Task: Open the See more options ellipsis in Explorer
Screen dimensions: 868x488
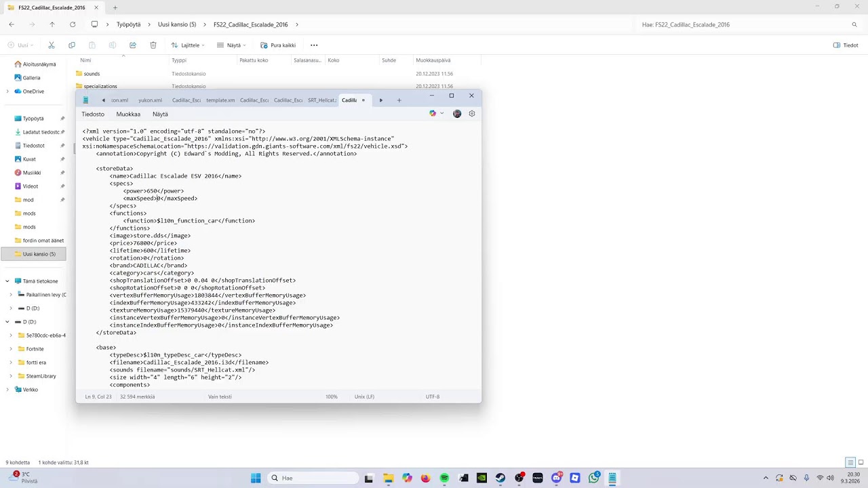Action: point(314,45)
